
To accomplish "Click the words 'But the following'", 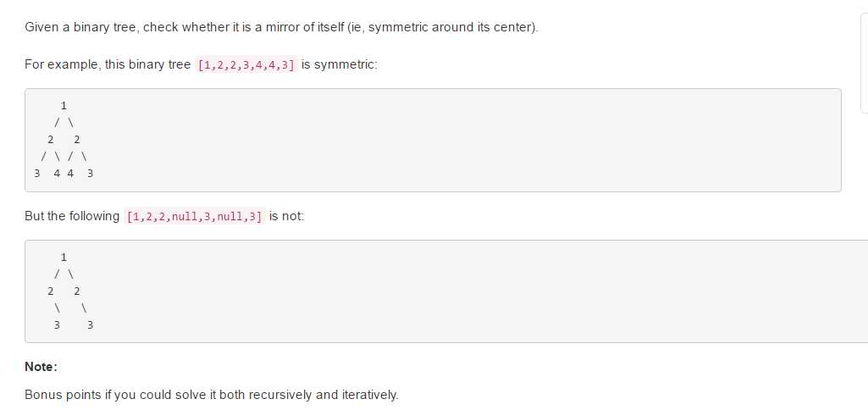I will pos(72,216).
